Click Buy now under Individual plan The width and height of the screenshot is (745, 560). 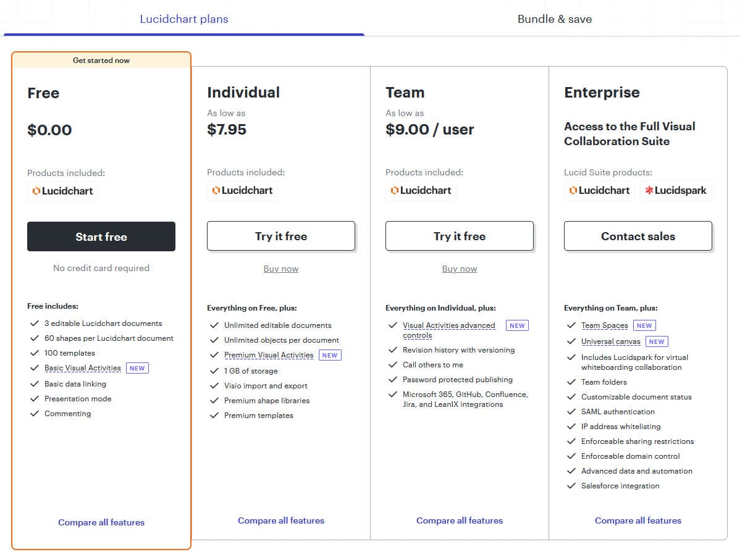[x=281, y=269]
